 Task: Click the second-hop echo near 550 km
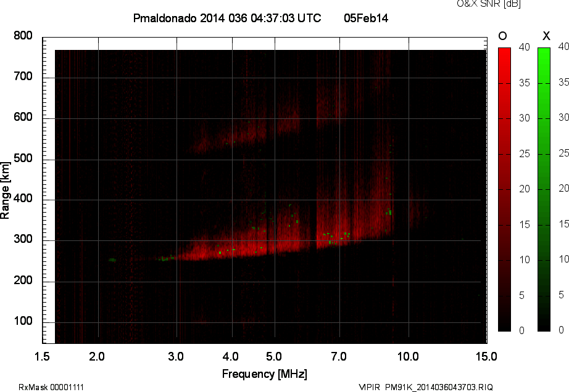[232, 137]
